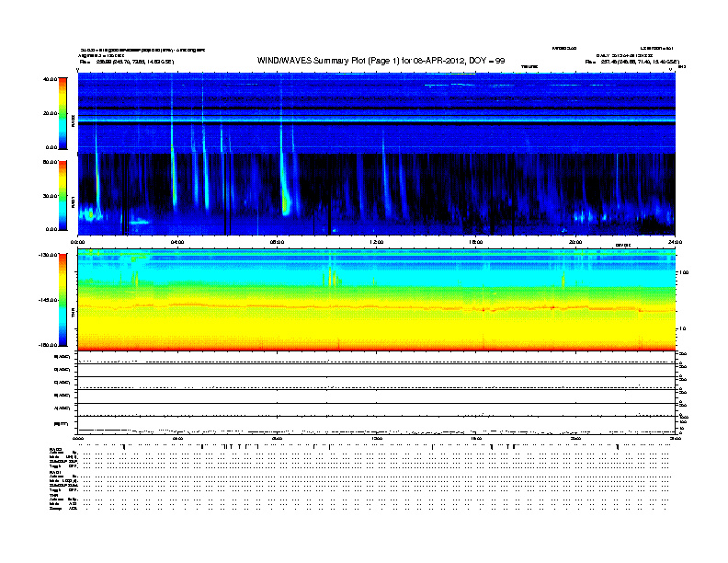Click the 100 tick on TNR right axis
Image resolution: width=728 pixels, height=563 pixels.
click(683, 273)
